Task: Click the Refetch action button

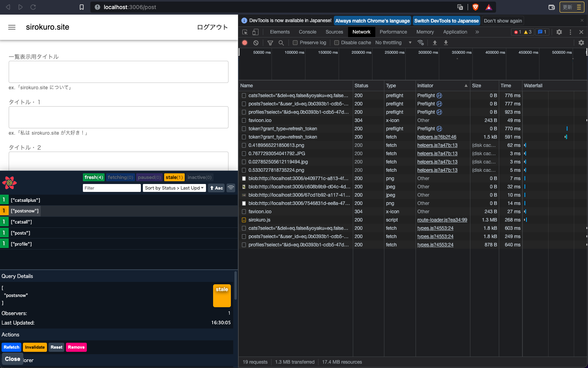Action: pos(11,347)
